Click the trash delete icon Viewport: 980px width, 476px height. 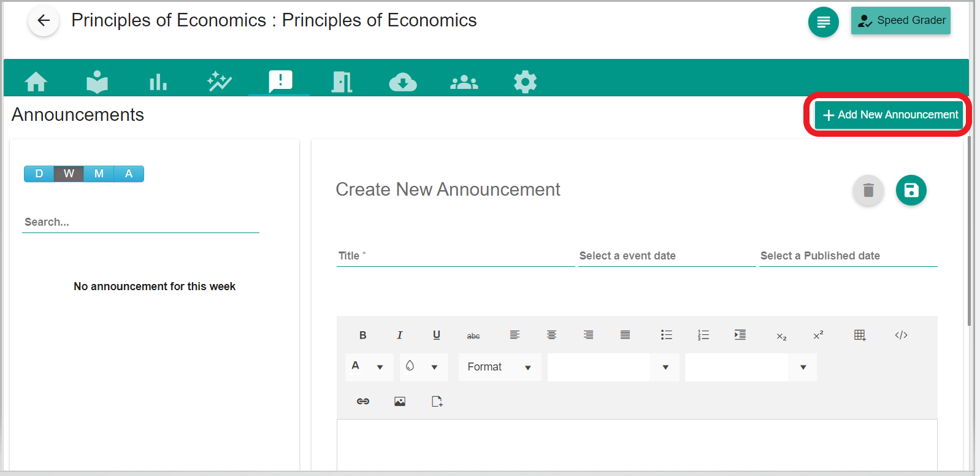[x=868, y=190]
